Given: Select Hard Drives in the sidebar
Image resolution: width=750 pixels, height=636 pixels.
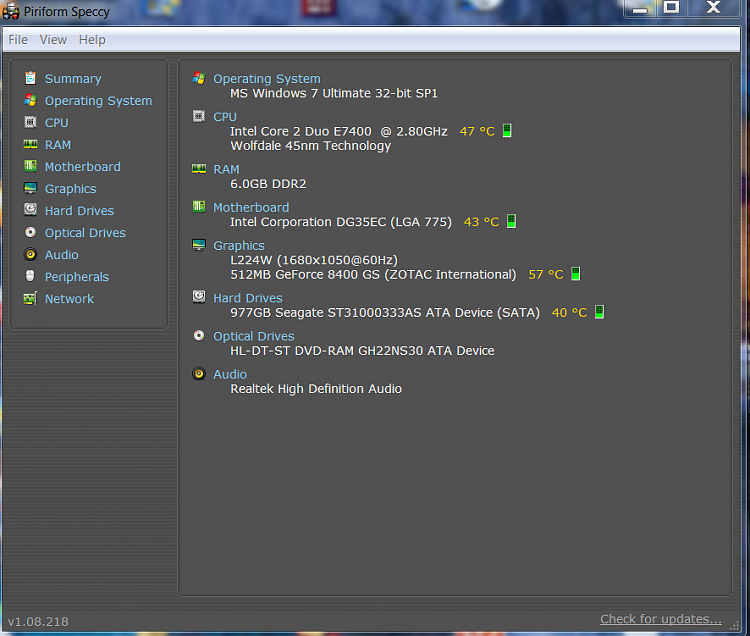Looking at the screenshot, I should click(79, 210).
